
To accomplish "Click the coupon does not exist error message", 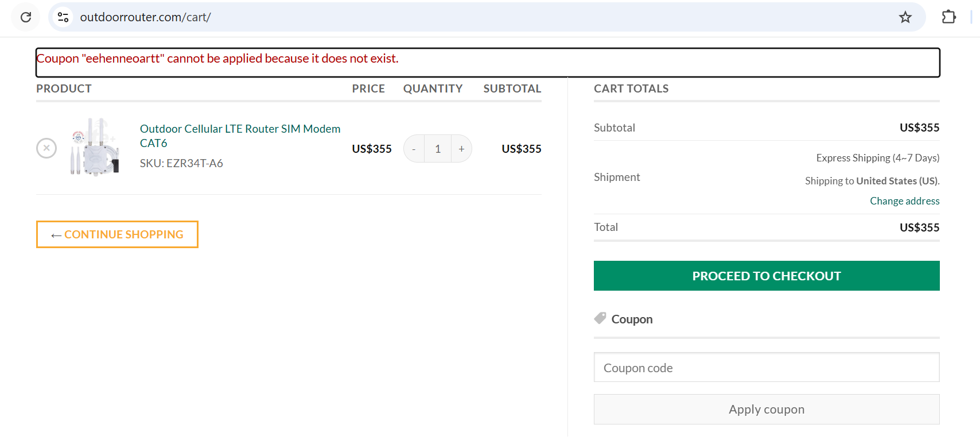I will pyautogui.click(x=217, y=59).
